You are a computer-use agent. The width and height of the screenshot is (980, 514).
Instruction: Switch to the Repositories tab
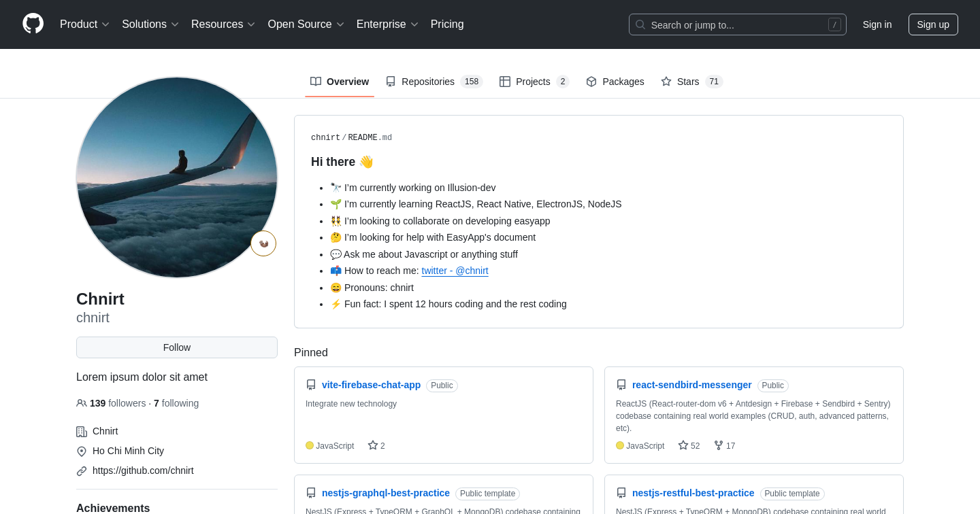(x=434, y=82)
